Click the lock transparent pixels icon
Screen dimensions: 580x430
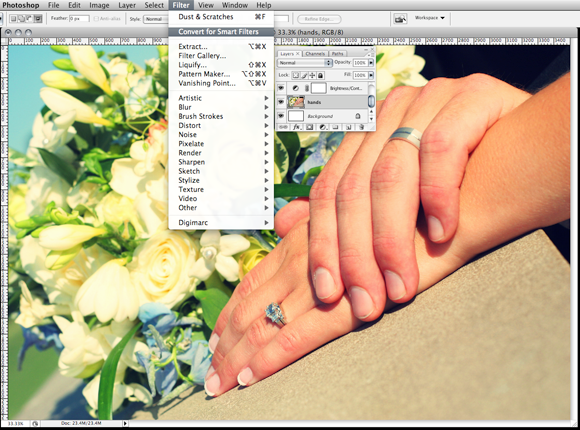[296, 75]
